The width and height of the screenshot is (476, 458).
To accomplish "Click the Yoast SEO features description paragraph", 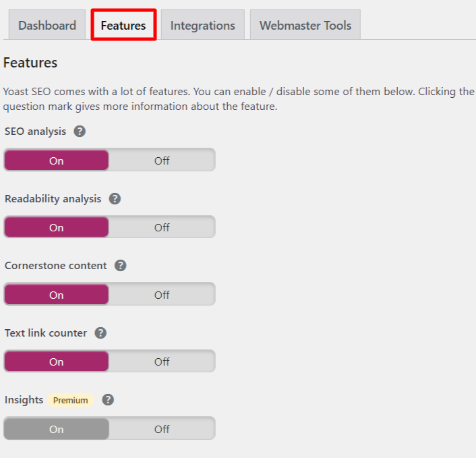I will click(239, 99).
